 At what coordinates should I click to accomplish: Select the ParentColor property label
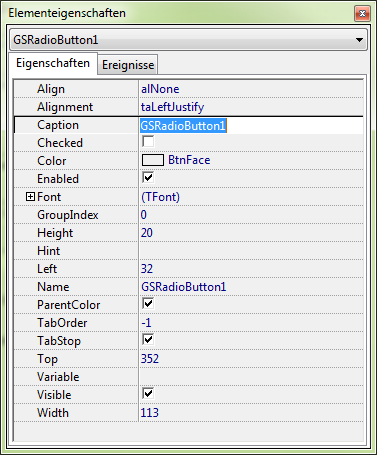tap(69, 305)
